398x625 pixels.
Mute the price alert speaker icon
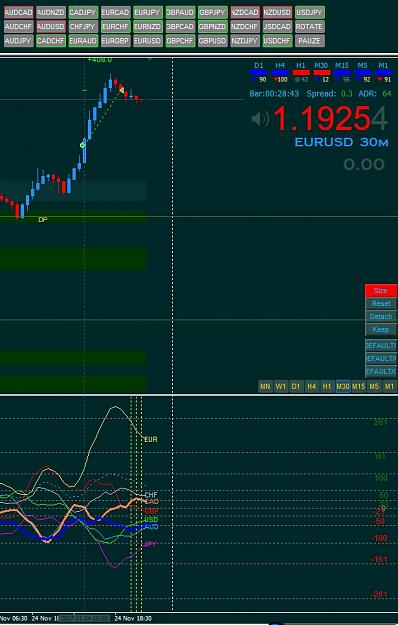pos(260,119)
